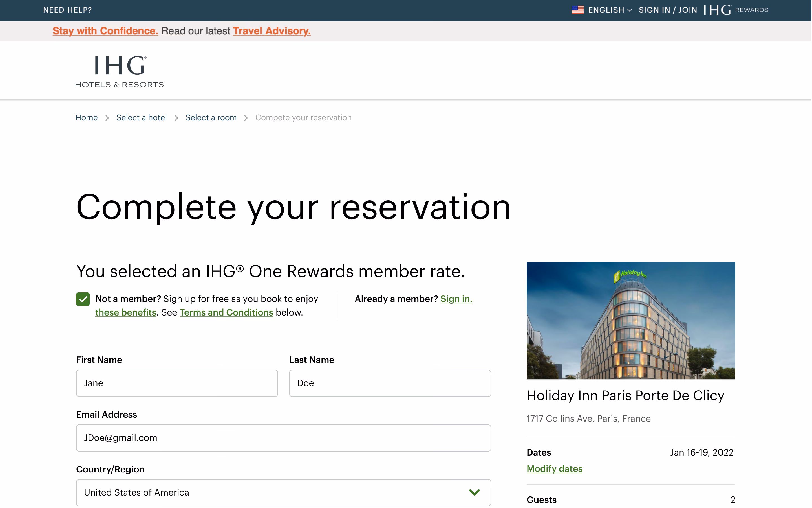Expand the English language dropdown
The width and height of the screenshot is (812, 508).
[610, 10]
